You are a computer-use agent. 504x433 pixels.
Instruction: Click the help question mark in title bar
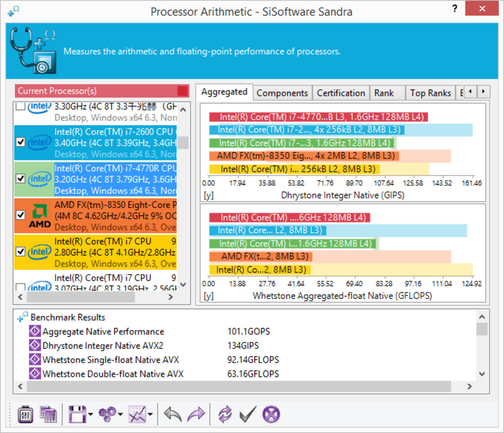[454, 8]
